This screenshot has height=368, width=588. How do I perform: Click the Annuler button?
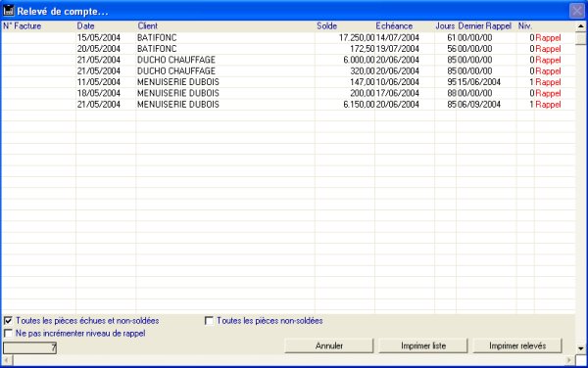coord(329,345)
